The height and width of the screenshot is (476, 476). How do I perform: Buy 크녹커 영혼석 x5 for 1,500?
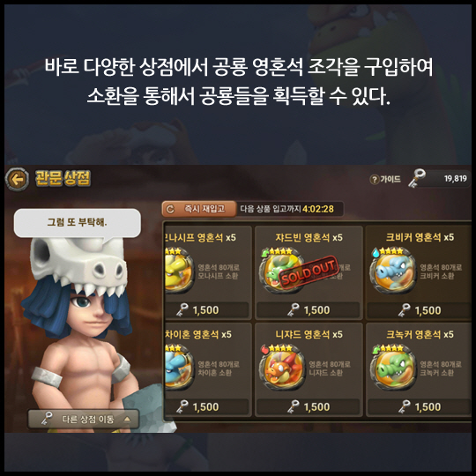coord(419,406)
